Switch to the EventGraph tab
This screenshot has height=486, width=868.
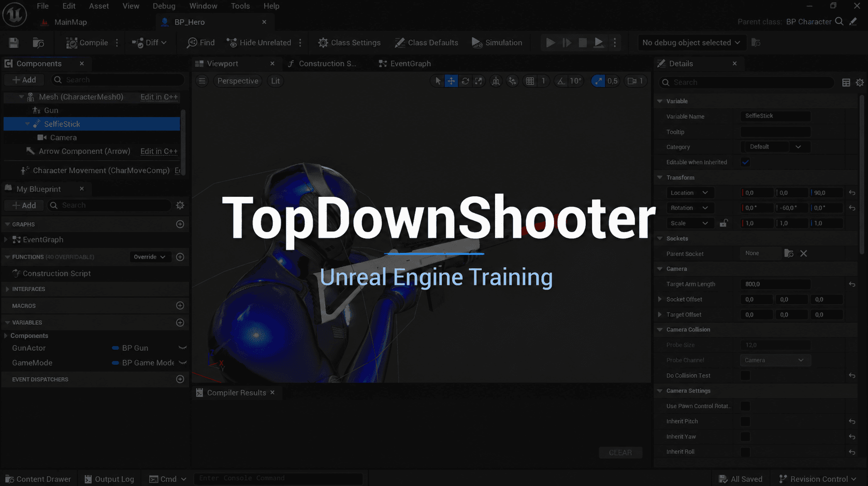pos(405,63)
